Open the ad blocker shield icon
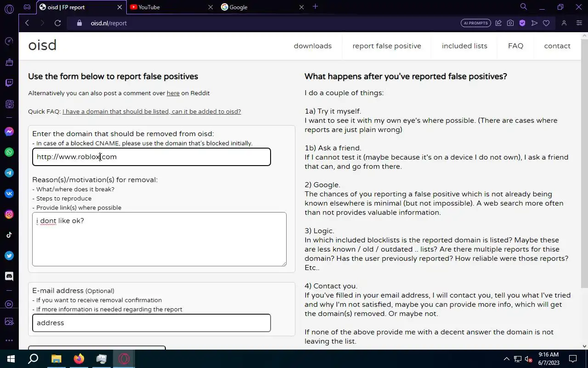 click(x=522, y=23)
